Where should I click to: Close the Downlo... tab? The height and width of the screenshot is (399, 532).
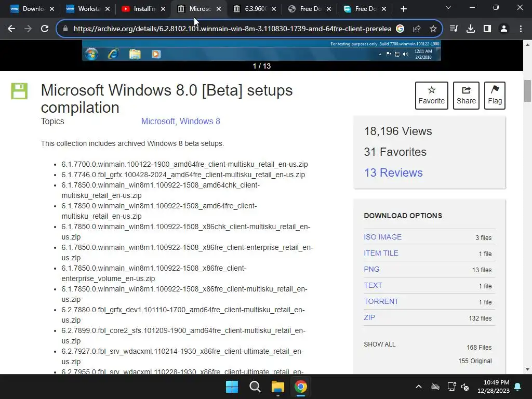point(52,9)
